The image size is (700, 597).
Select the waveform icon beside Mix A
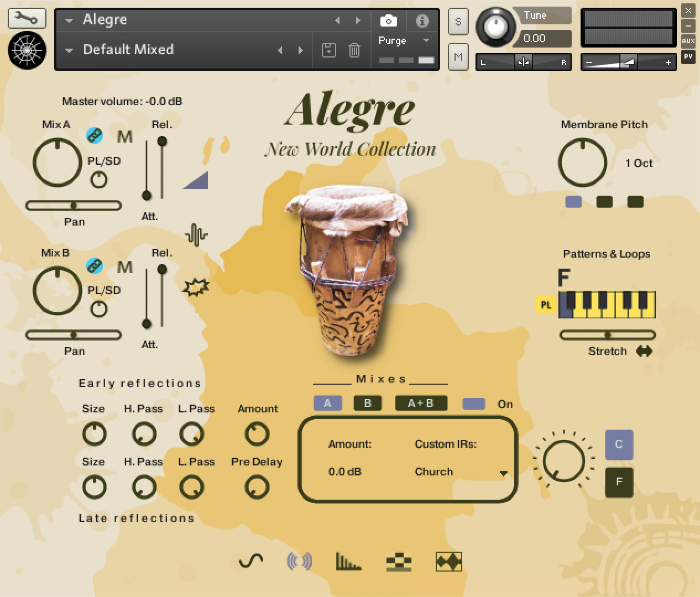[x=196, y=235]
